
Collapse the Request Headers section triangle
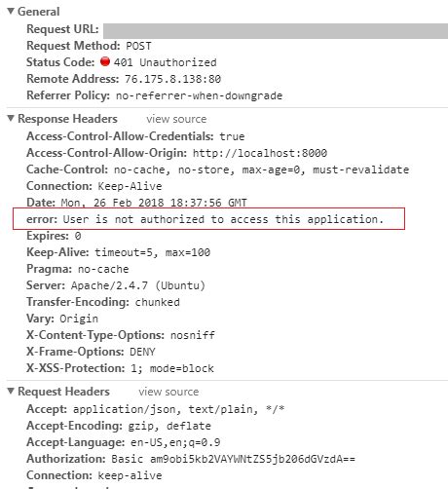tap(11, 392)
